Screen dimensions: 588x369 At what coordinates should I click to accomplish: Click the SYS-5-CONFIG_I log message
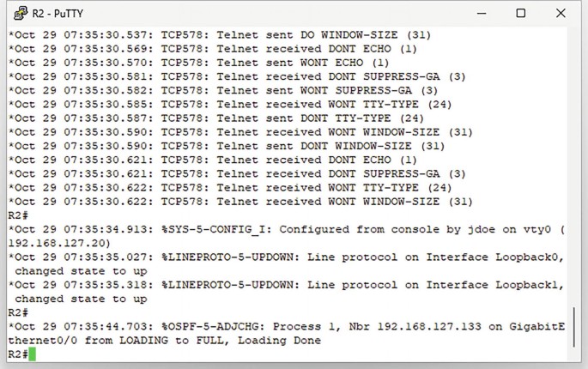pos(286,236)
